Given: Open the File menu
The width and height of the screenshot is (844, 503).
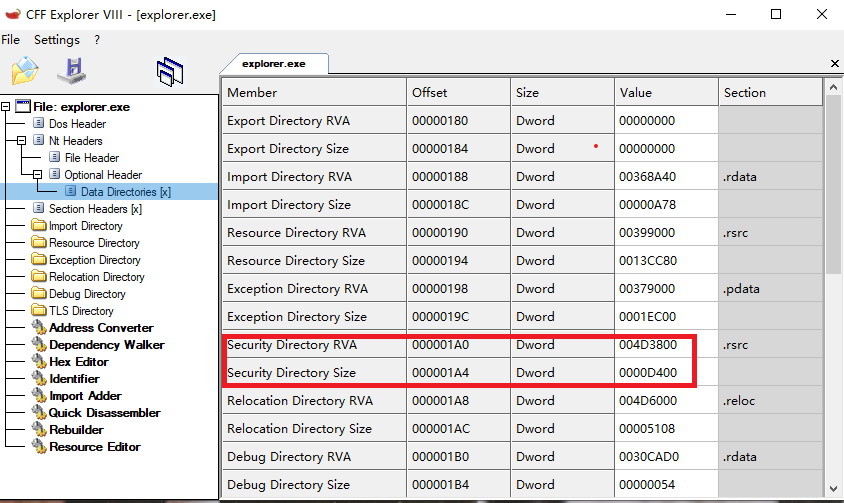Looking at the screenshot, I should pyautogui.click(x=11, y=40).
